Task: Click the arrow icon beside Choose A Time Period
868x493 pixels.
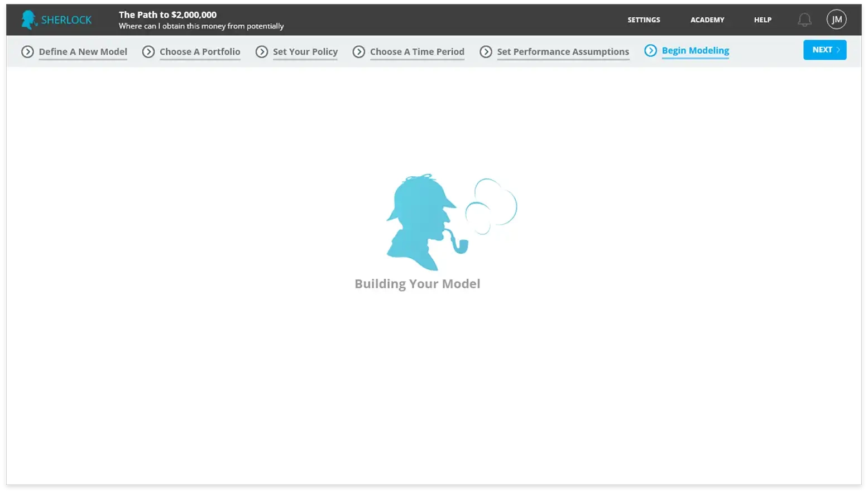Action: click(x=359, y=52)
